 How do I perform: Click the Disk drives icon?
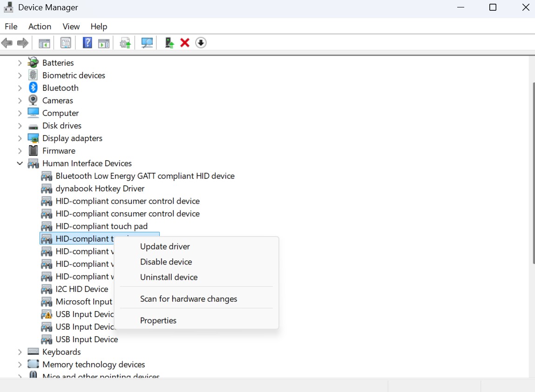click(x=33, y=127)
